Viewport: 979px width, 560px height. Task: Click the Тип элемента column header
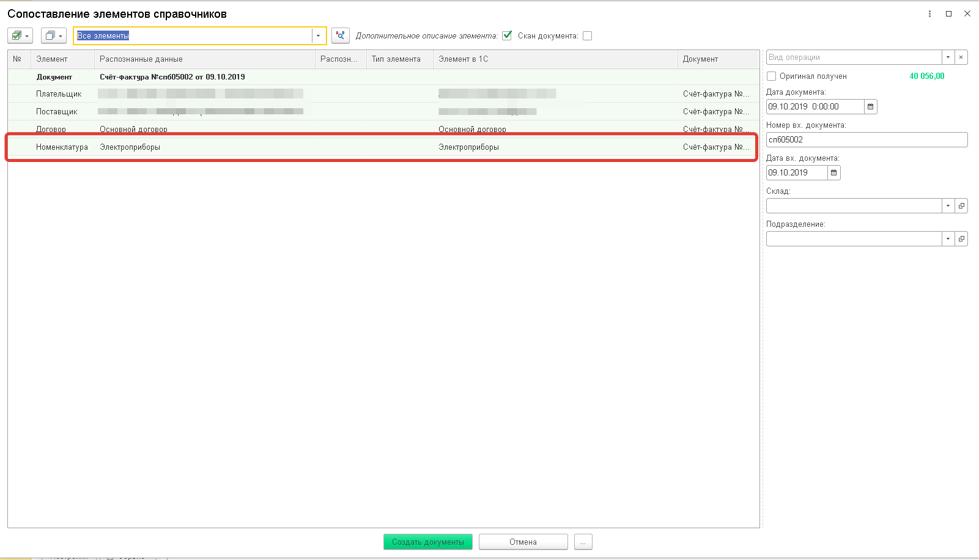(400, 59)
